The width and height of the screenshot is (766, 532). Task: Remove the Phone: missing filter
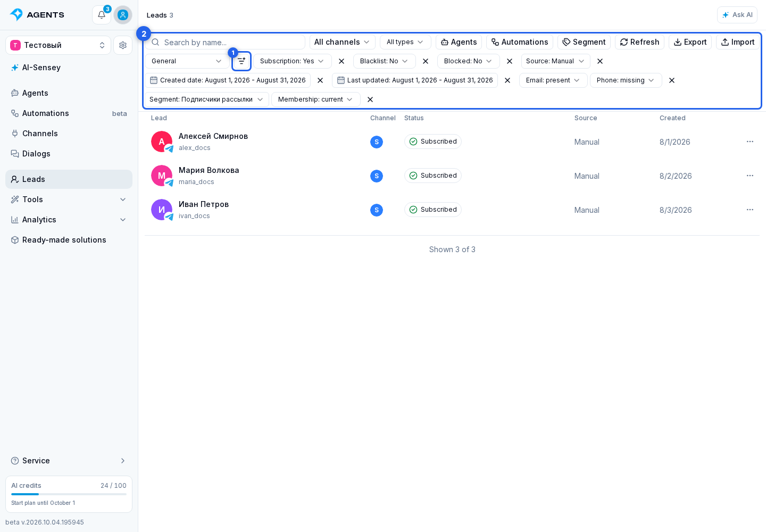click(672, 80)
